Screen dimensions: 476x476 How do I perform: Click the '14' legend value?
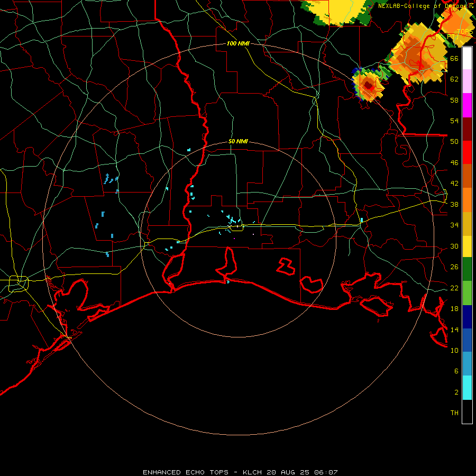[x=454, y=329]
